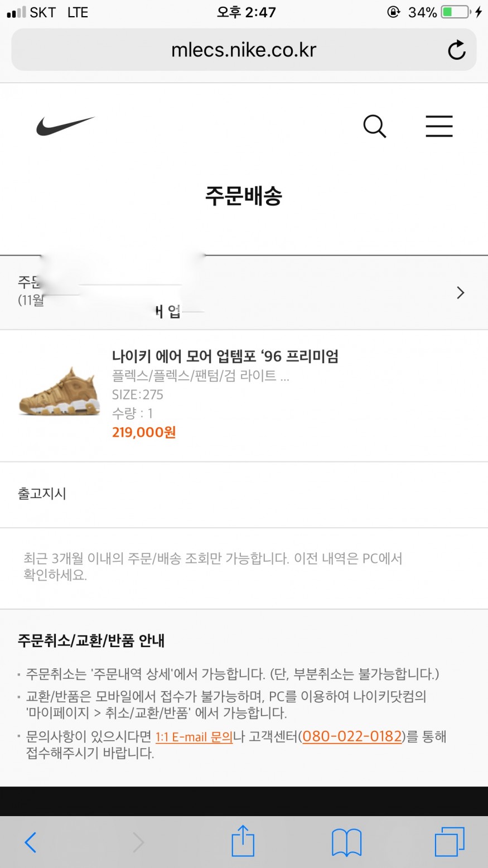Screen dimensions: 488x868
Task: Open product title 나이키 에어 모어 업템포
Action: pos(225,356)
